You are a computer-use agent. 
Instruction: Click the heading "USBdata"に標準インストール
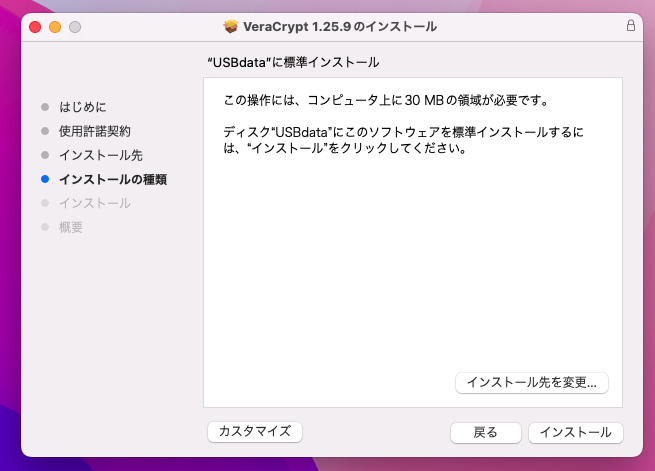click(x=292, y=62)
